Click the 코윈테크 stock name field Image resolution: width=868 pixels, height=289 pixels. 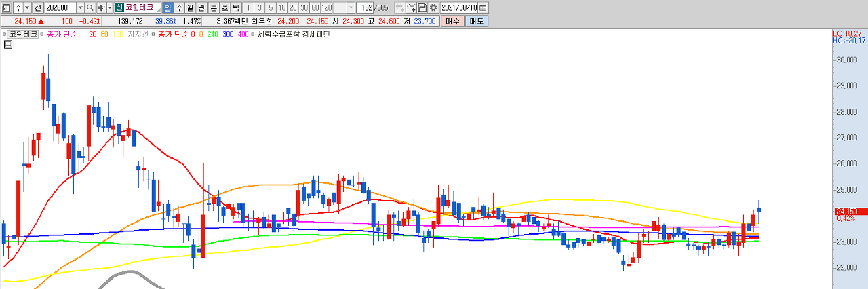pos(142,7)
